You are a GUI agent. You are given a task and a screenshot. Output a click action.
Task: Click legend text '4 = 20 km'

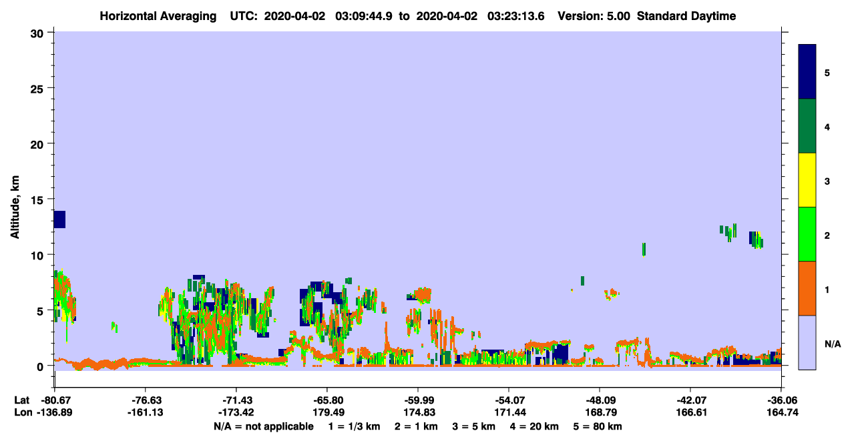(x=535, y=426)
